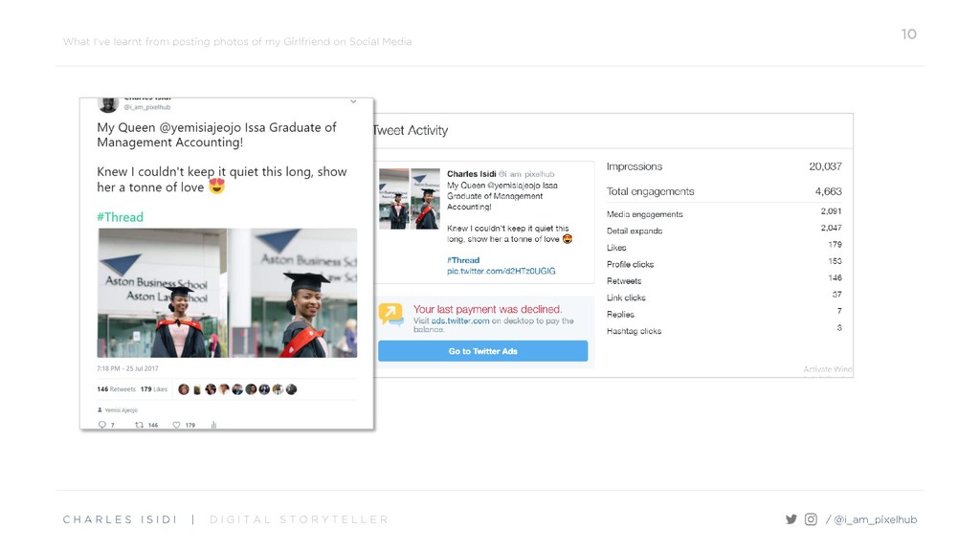Open the pic.twitter.com/d2HTz0UGIG link
This screenshot has height=551, width=980.
coord(501,271)
